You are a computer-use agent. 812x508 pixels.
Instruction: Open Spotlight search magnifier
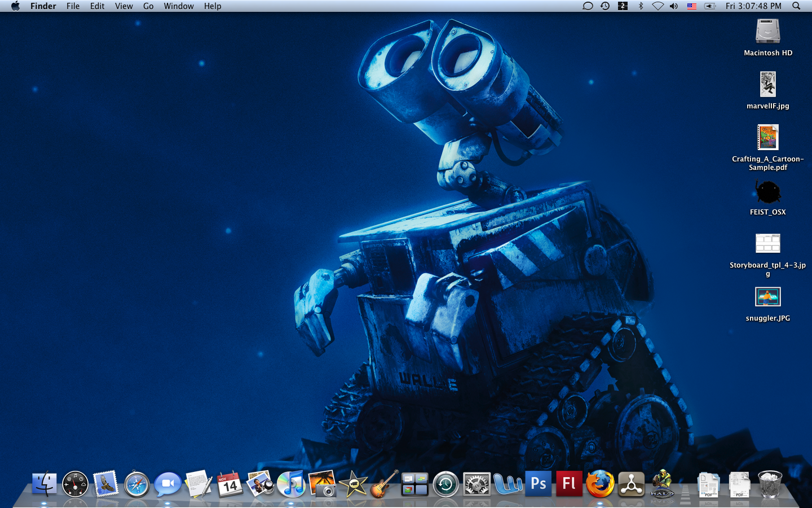click(x=796, y=6)
